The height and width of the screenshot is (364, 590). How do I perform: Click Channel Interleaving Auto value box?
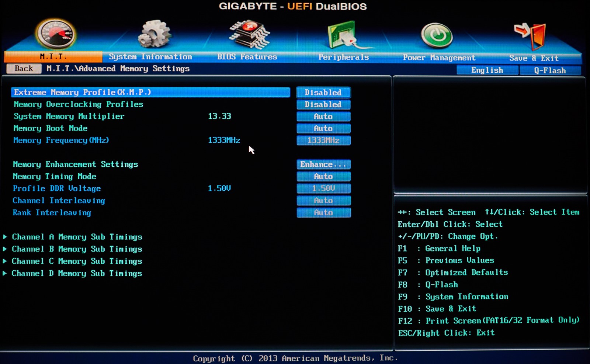(323, 201)
